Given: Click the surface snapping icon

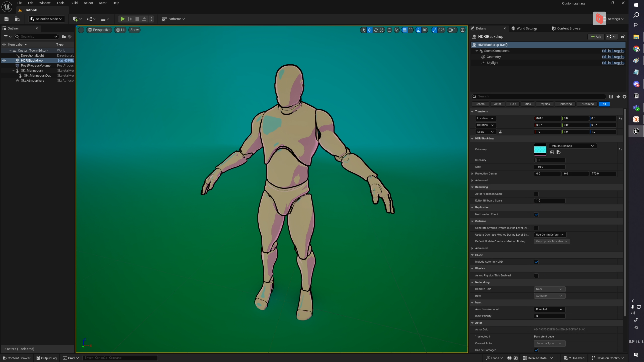Looking at the screenshot, I should (x=397, y=30).
